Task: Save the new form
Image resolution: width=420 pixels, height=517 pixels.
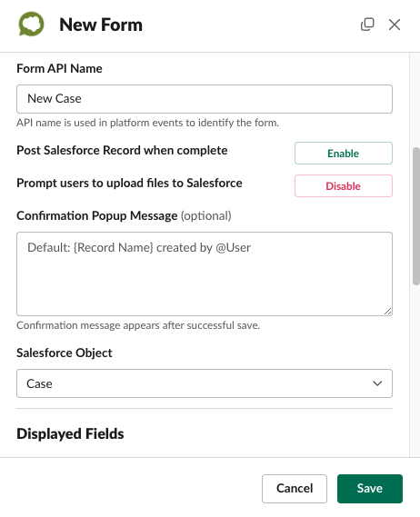Action: point(369,488)
